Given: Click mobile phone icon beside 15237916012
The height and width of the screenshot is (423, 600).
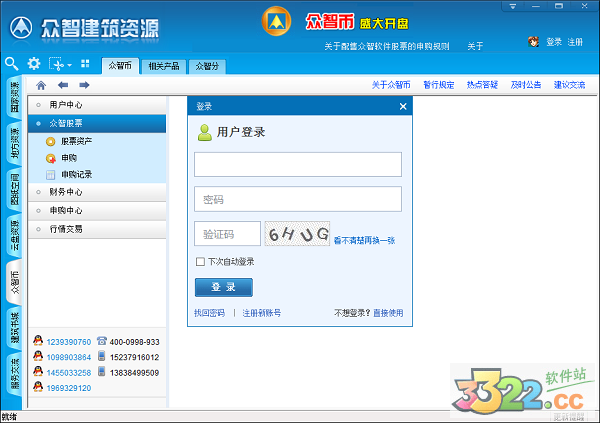Looking at the screenshot, I should 101,356.
